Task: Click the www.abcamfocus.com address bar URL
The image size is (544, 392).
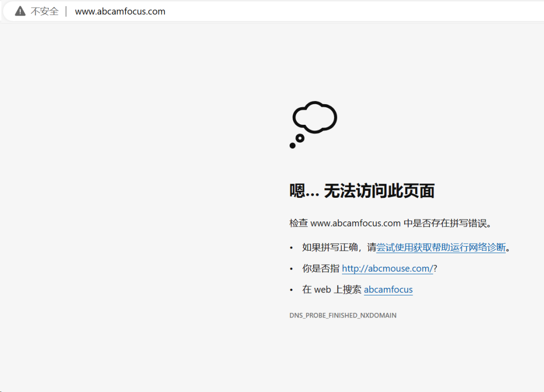Action: coord(120,12)
